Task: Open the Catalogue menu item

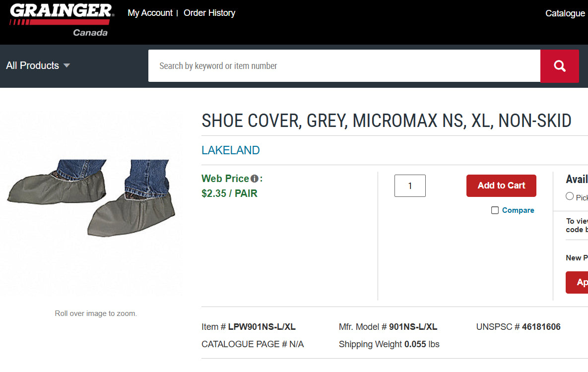Action: coord(565,13)
